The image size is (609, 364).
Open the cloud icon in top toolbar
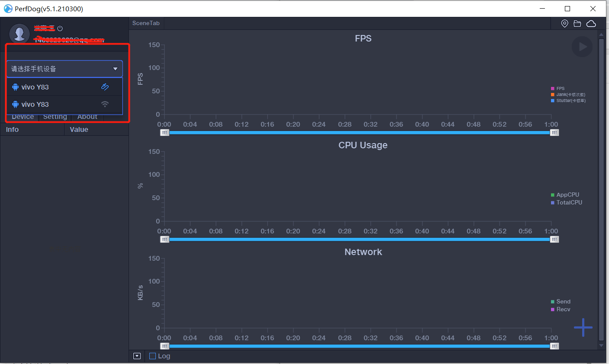591,24
